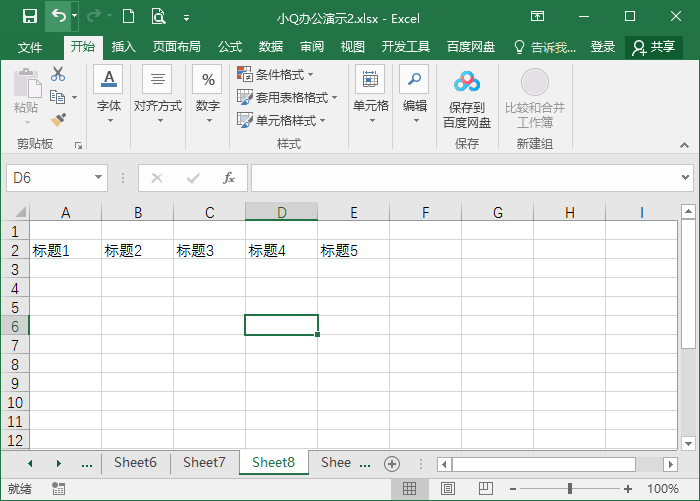Select column A header
This screenshot has width=700, height=501.
pyautogui.click(x=66, y=212)
